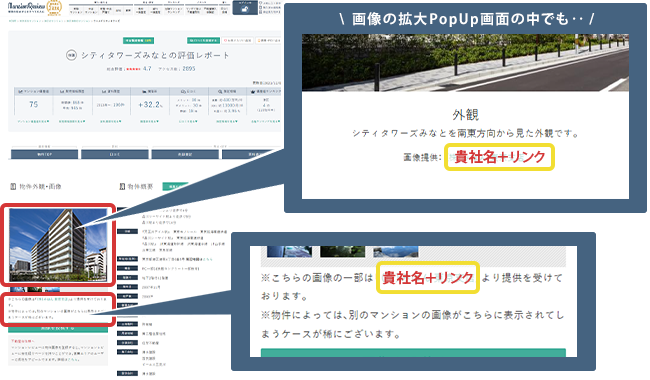
Task: Open the HOME breadcrumb link
Action: [12, 20]
